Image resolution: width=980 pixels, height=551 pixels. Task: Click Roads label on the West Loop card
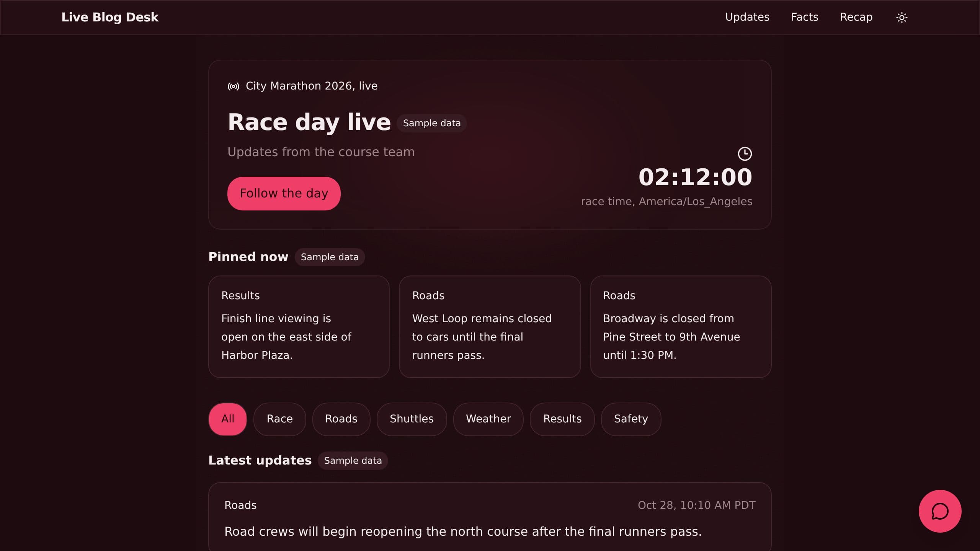pyautogui.click(x=428, y=295)
